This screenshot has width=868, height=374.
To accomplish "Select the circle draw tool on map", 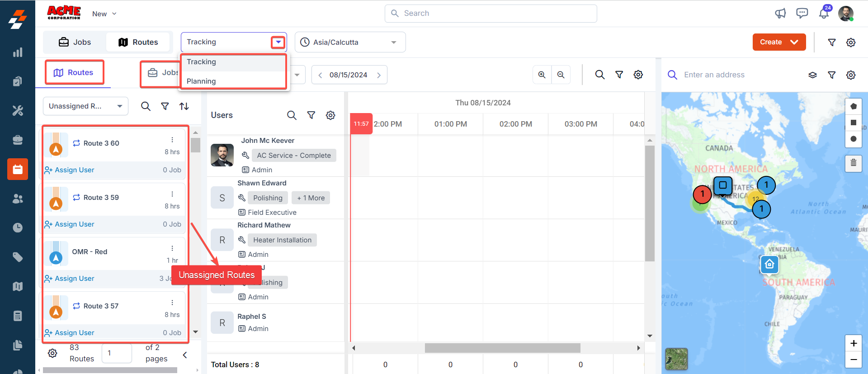I will pyautogui.click(x=853, y=139).
